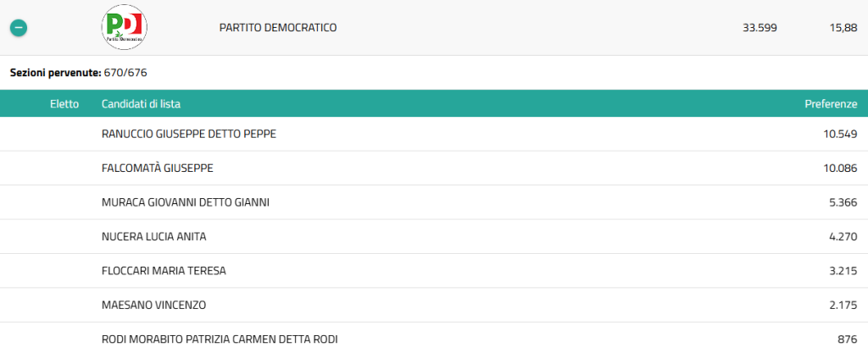Click the 10.086 preference count
Image resolution: width=868 pixels, height=353 pixels.
pyautogui.click(x=840, y=168)
